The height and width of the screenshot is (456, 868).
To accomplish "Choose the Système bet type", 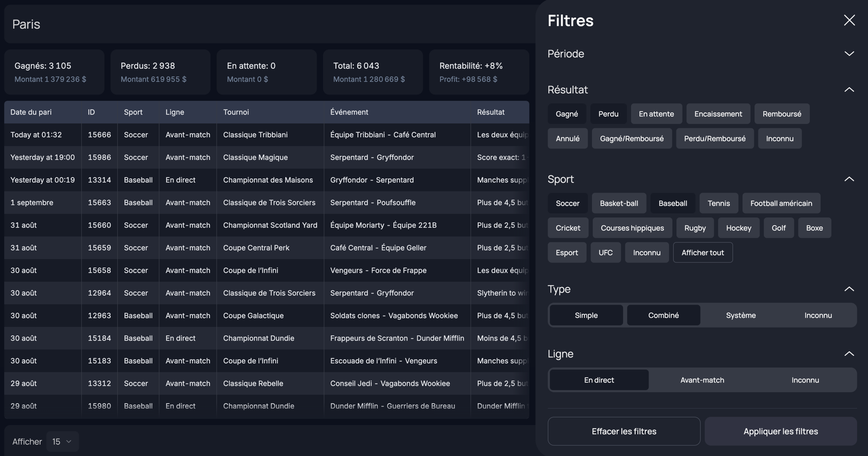I will [x=741, y=316].
